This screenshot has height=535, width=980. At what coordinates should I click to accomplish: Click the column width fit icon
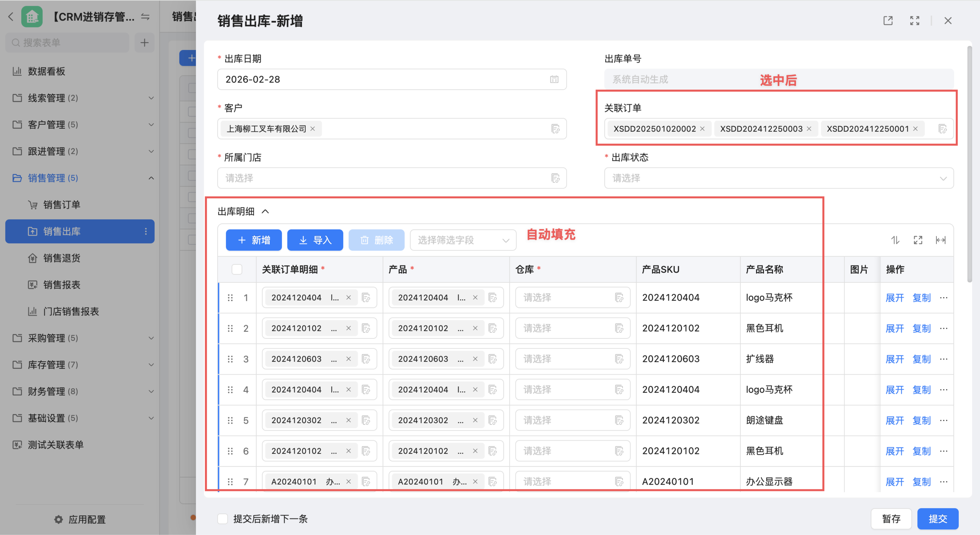pyautogui.click(x=940, y=240)
